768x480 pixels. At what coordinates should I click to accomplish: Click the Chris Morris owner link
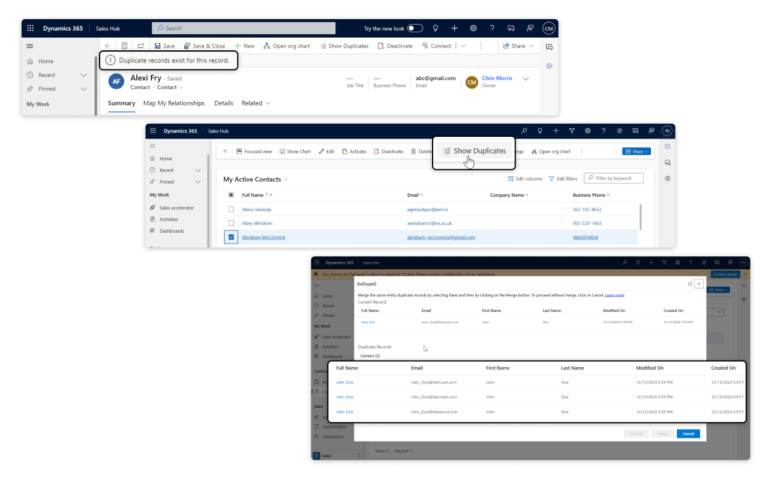tap(497, 78)
